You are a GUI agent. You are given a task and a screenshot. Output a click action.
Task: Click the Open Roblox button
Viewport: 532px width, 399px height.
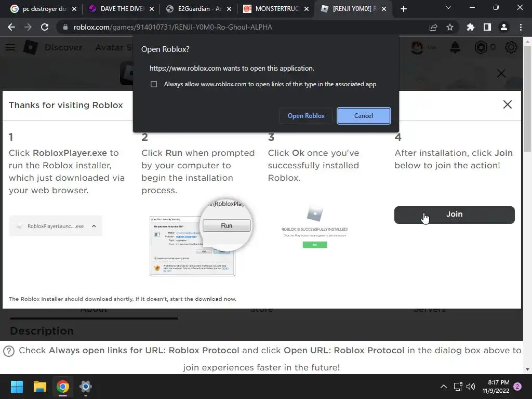pyautogui.click(x=306, y=116)
